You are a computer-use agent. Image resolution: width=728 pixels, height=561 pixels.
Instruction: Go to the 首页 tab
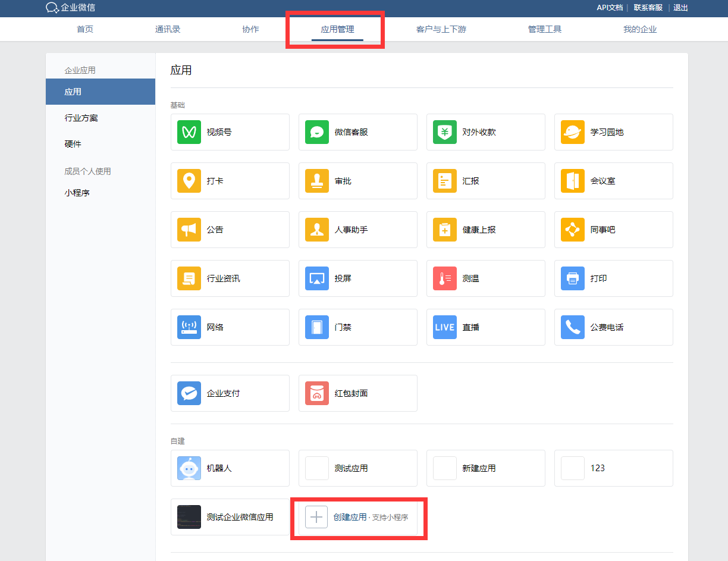click(85, 29)
